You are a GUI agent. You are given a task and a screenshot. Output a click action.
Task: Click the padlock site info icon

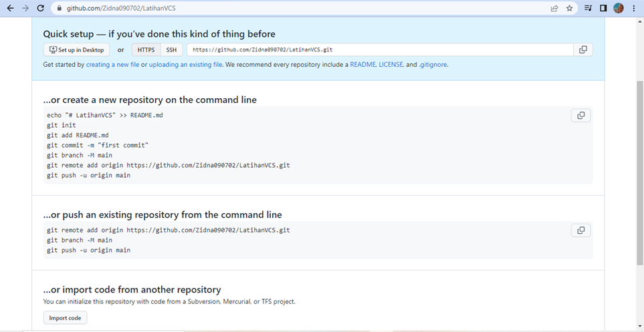coord(59,8)
